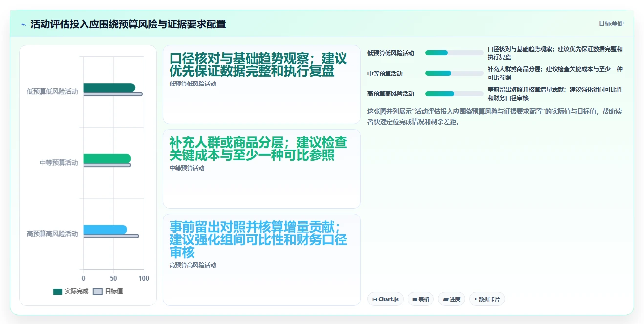Click the 表格 chip square icon
This screenshot has height=324, width=644.
(x=415, y=299)
